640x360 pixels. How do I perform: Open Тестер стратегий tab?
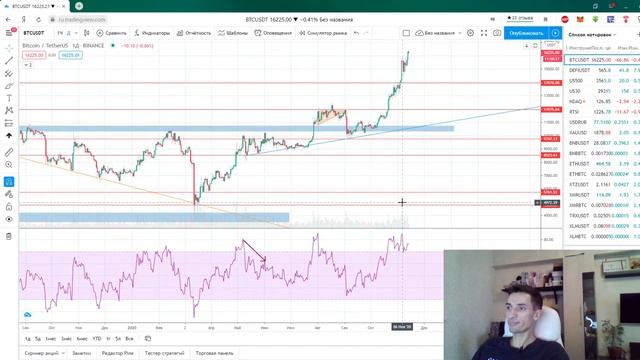(164, 353)
